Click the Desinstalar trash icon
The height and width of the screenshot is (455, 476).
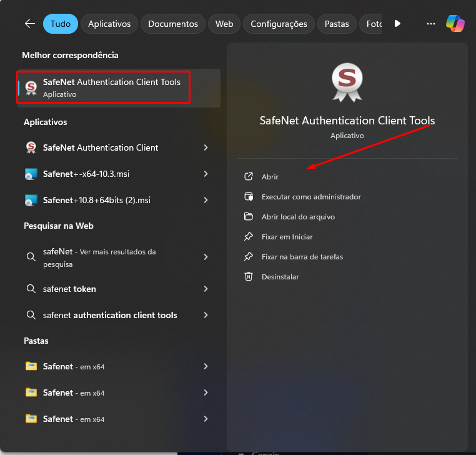click(249, 276)
